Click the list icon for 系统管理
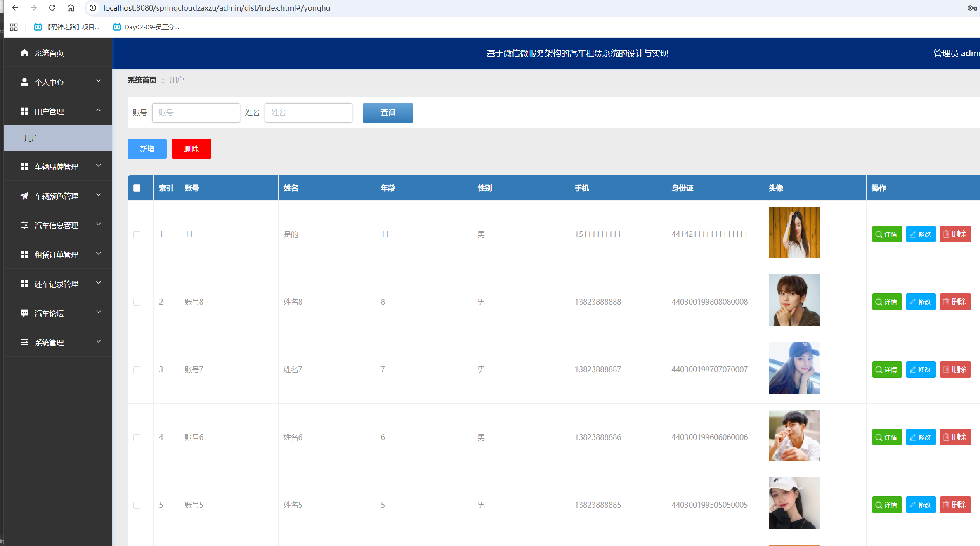 coord(24,343)
